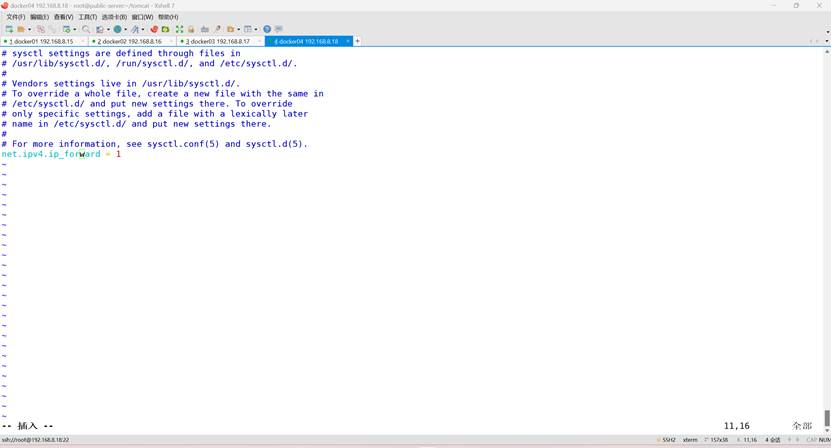Image resolution: width=831 pixels, height=448 pixels.
Task: Click the color scheme toolbar icon
Action: [100, 29]
